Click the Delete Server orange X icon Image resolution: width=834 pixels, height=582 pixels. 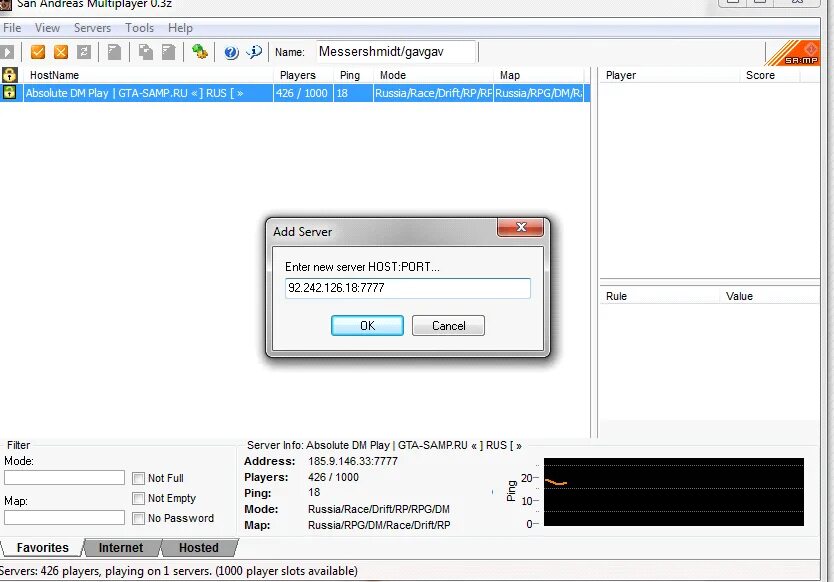click(x=61, y=52)
